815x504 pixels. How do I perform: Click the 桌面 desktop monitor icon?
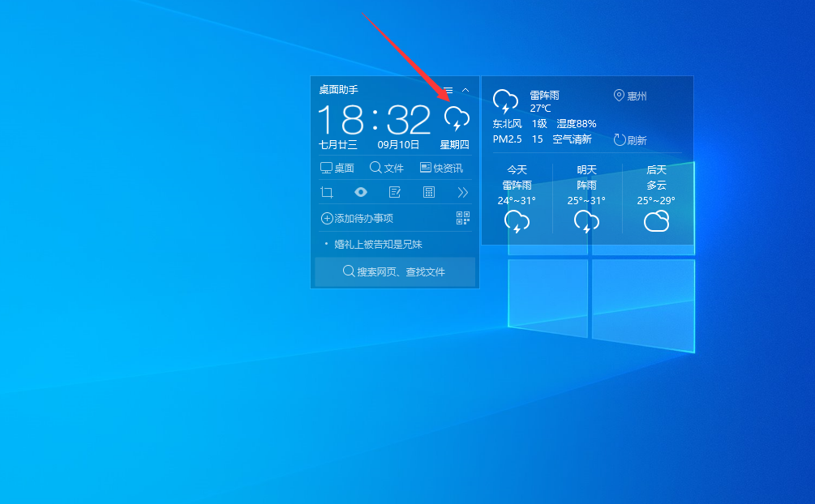pyautogui.click(x=327, y=167)
